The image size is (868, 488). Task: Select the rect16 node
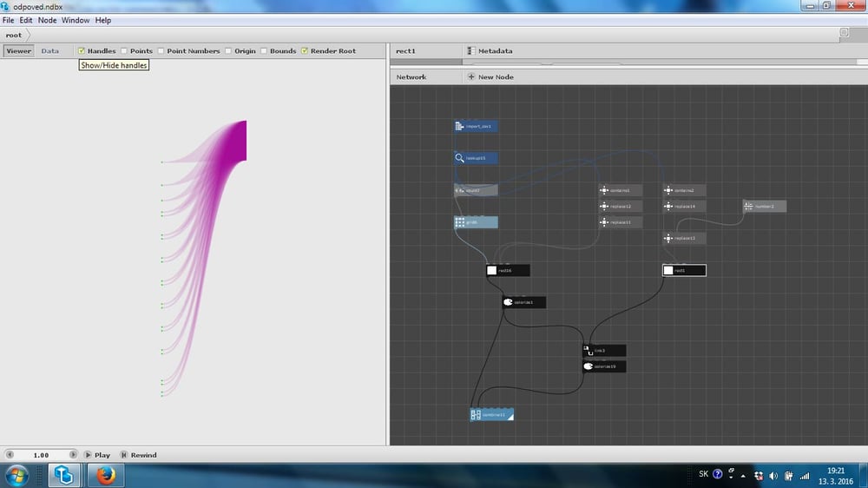[508, 270]
